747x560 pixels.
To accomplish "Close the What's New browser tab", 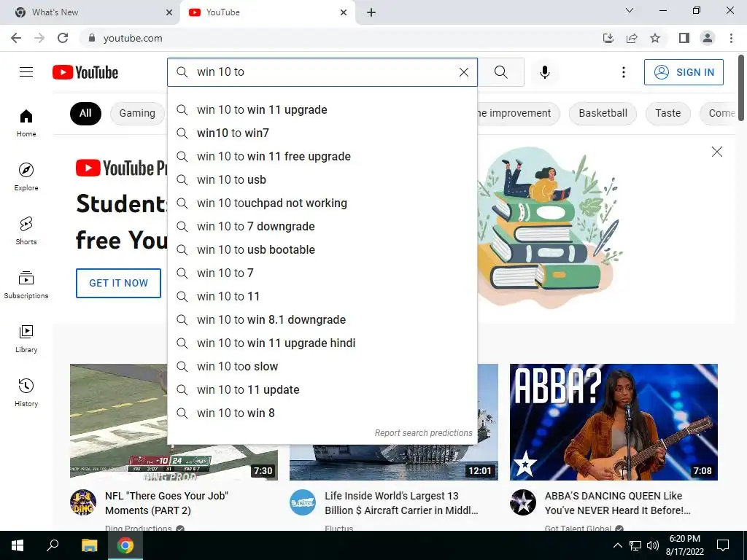I will (169, 12).
